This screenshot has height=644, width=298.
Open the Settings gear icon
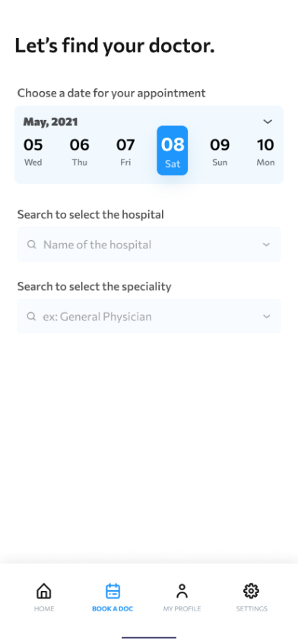(x=251, y=591)
